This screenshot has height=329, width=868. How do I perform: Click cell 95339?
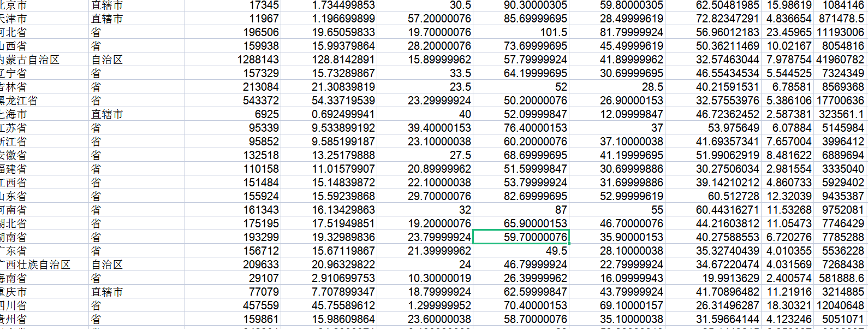click(x=233, y=128)
